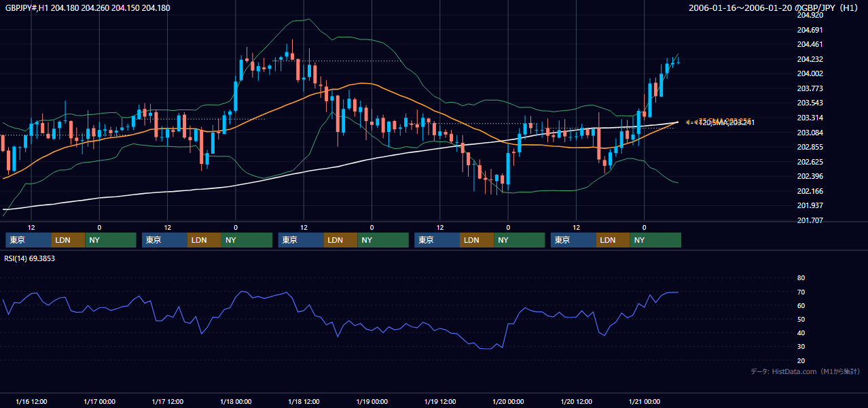
Task: Select the 202.855 price axis label
Action: 810,147
